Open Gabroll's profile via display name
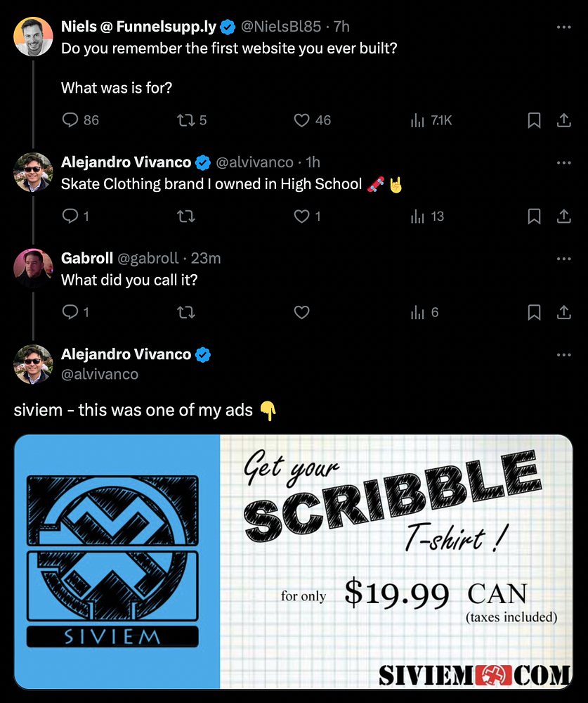 coord(87,258)
